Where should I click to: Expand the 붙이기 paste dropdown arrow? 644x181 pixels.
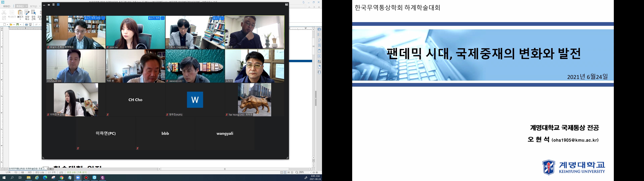[x=20, y=19]
